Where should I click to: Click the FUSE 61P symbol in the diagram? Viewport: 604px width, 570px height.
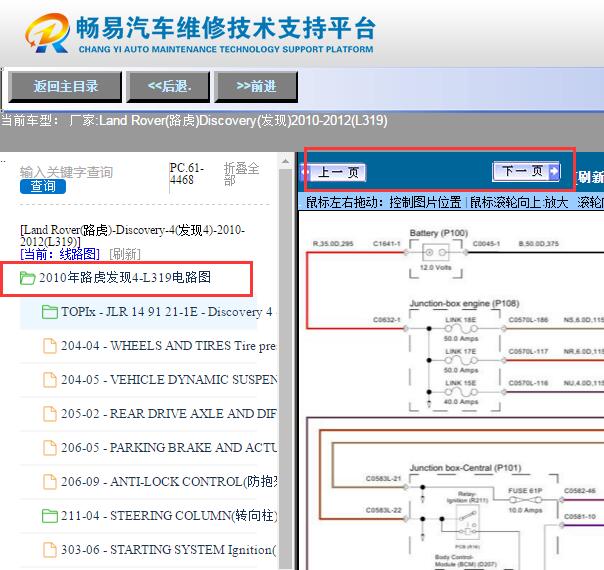[x=525, y=500]
